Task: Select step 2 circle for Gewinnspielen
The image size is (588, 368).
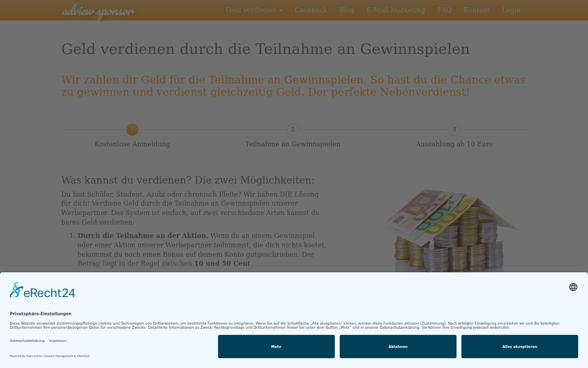Action: coord(293,130)
